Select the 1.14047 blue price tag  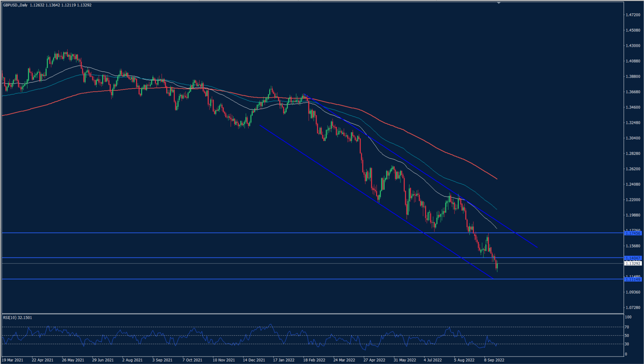(x=633, y=258)
